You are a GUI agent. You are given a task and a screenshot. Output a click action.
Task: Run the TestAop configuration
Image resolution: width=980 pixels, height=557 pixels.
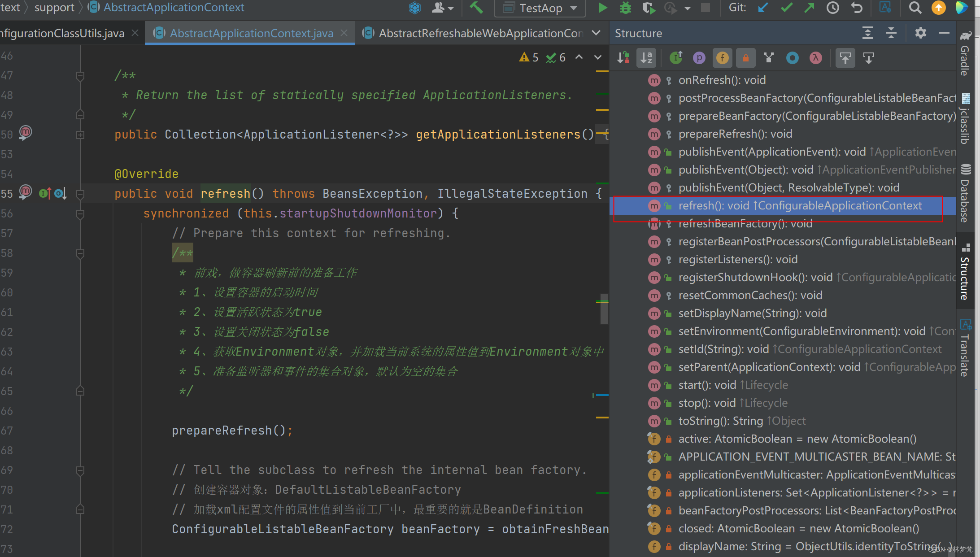pos(602,8)
